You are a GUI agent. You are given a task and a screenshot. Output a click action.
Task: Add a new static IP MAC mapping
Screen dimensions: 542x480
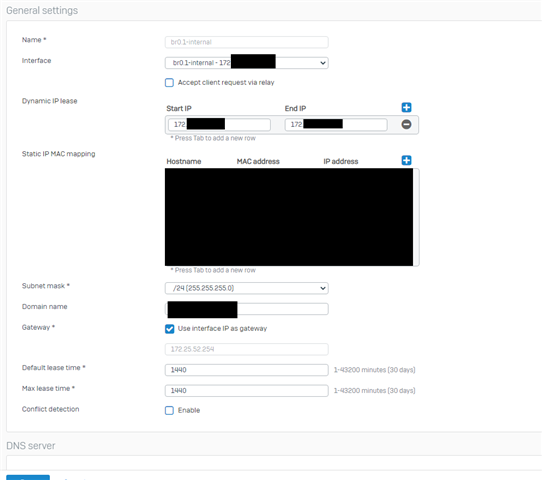406,160
